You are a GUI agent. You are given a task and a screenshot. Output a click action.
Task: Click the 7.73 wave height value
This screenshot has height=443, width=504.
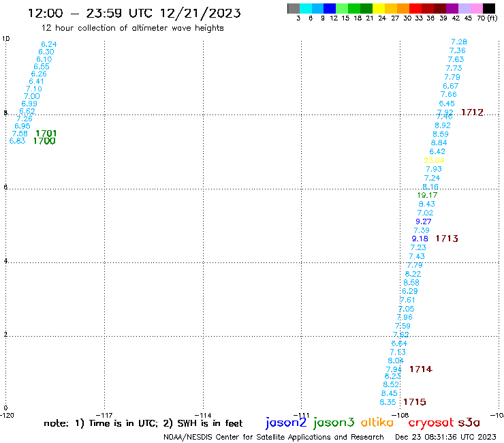454,68
